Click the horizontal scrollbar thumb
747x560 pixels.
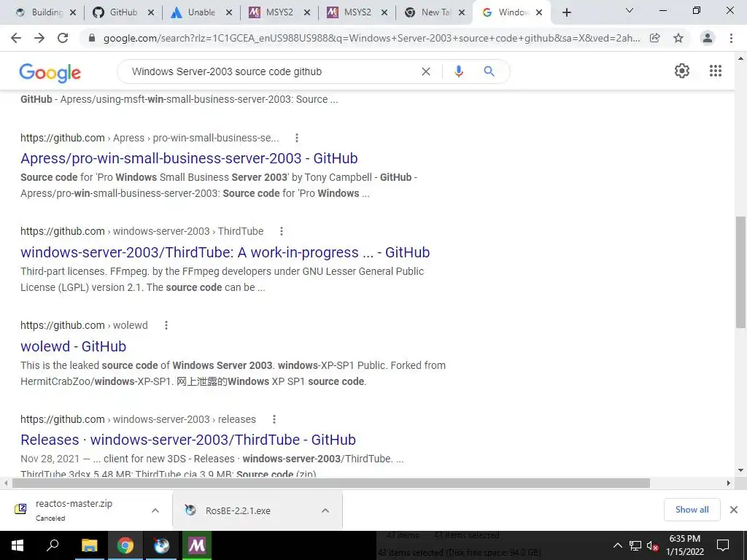(331, 483)
